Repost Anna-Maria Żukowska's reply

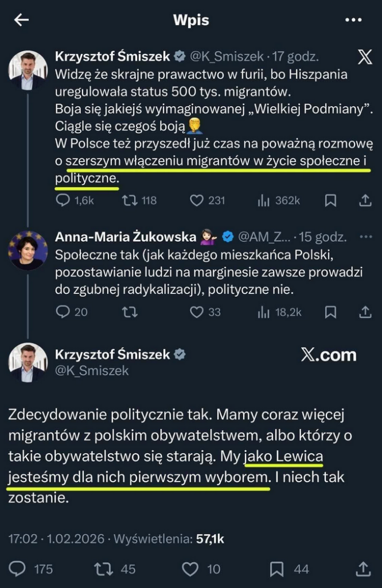coord(130,312)
